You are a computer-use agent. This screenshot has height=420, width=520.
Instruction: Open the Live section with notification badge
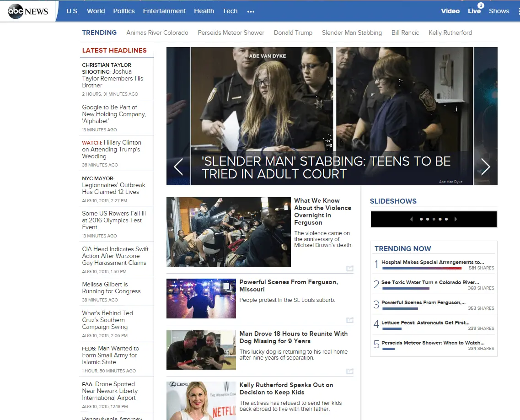coord(474,11)
